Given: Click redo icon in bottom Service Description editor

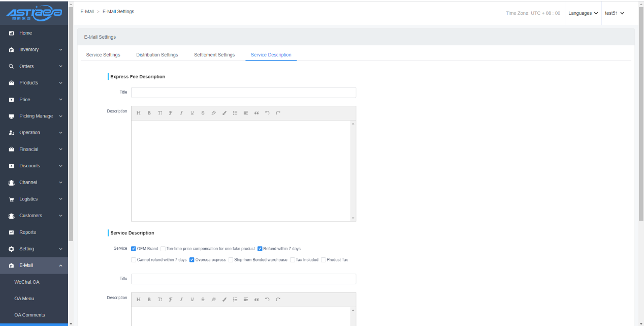Looking at the screenshot, I should (x=278, y=300).
